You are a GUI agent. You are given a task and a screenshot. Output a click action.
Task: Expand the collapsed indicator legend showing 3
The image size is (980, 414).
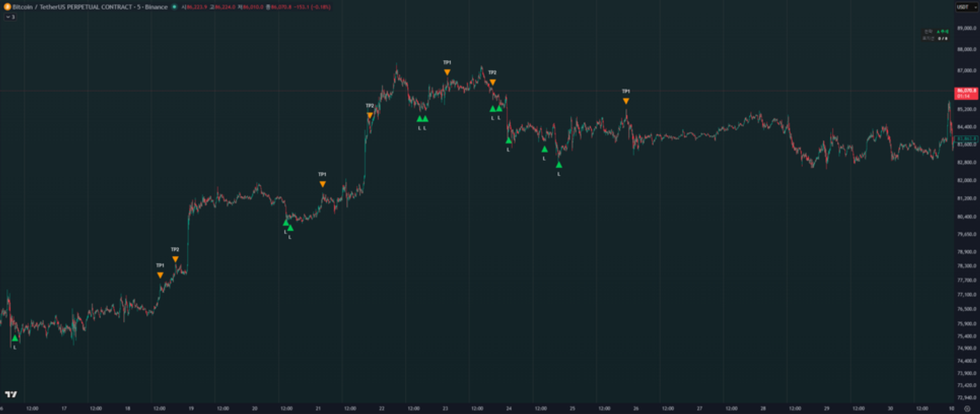[10, 16]
